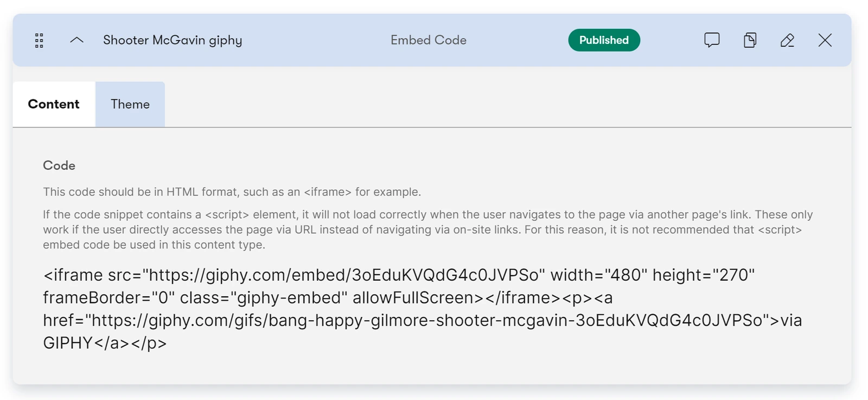Click into the iframe embed code text
Screen dimensions: 868x400
[x=423, y=309]
